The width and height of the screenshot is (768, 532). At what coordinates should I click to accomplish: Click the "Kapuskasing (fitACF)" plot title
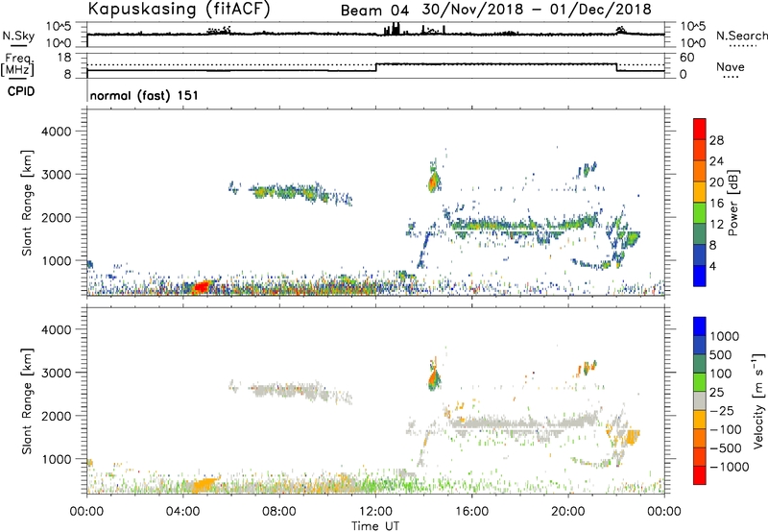click(x=179, y=9)
